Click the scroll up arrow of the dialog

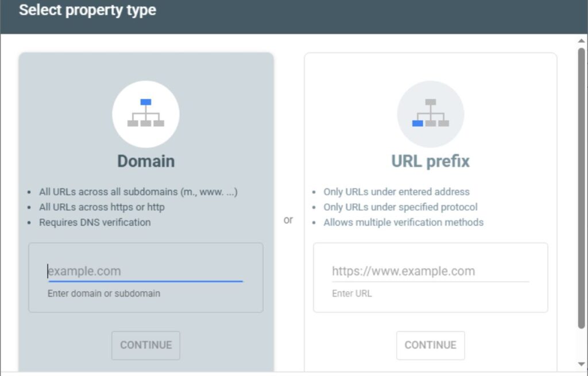(581, 41)
